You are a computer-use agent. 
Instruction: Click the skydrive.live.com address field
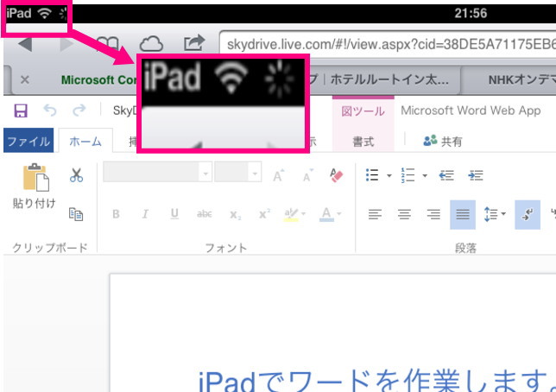click(x=388, y=45)
